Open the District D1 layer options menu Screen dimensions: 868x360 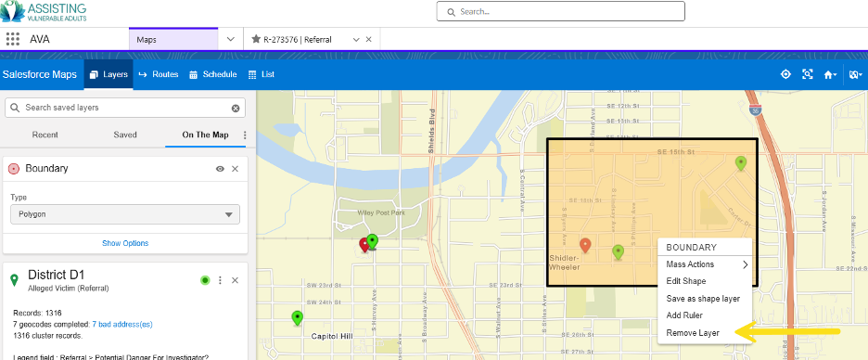click(220, 280)
